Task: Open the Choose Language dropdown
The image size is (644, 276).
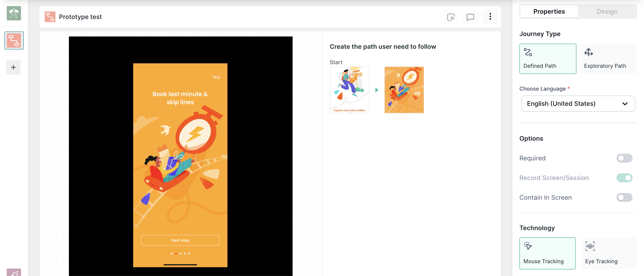Action: [578, 104]
